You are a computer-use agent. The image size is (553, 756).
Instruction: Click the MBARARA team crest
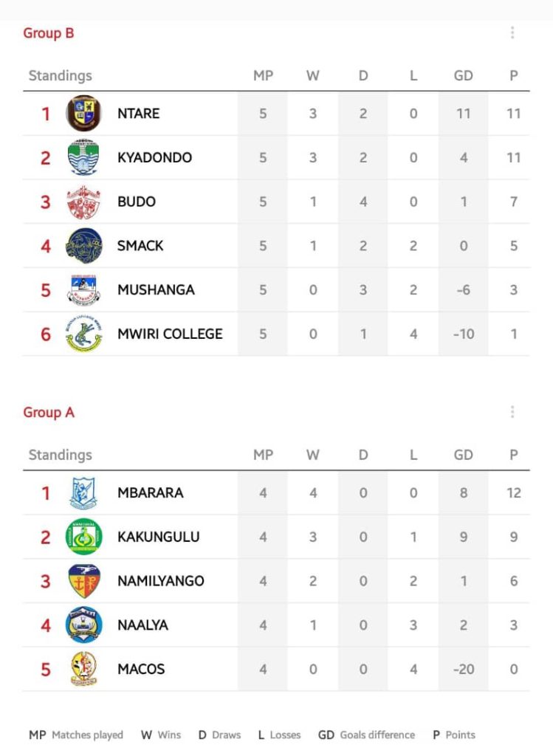click(84, 492)
